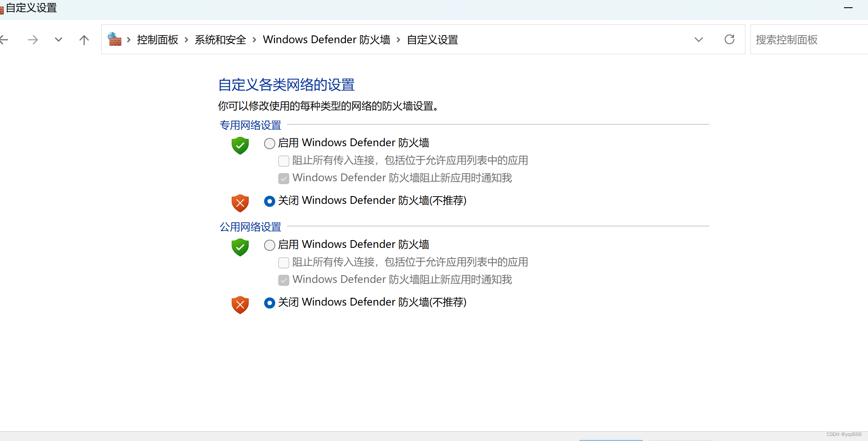
Task: Open address bar history dropdown
Action: 699,40
